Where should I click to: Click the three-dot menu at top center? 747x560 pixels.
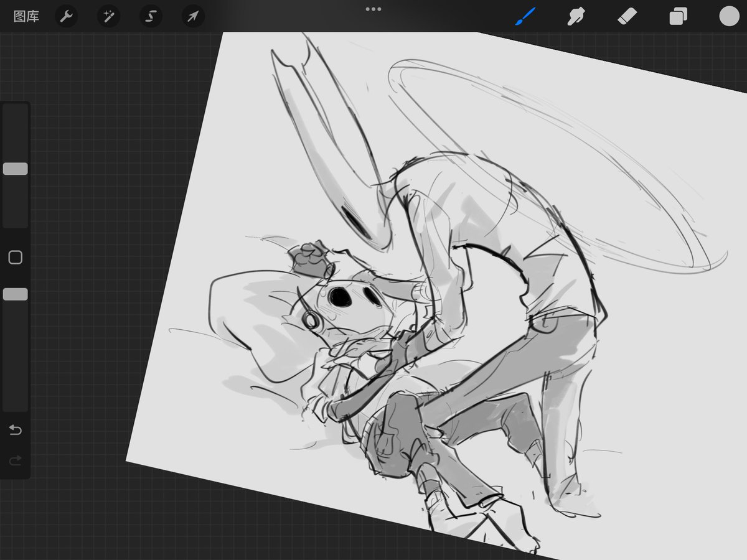[374, 9]
